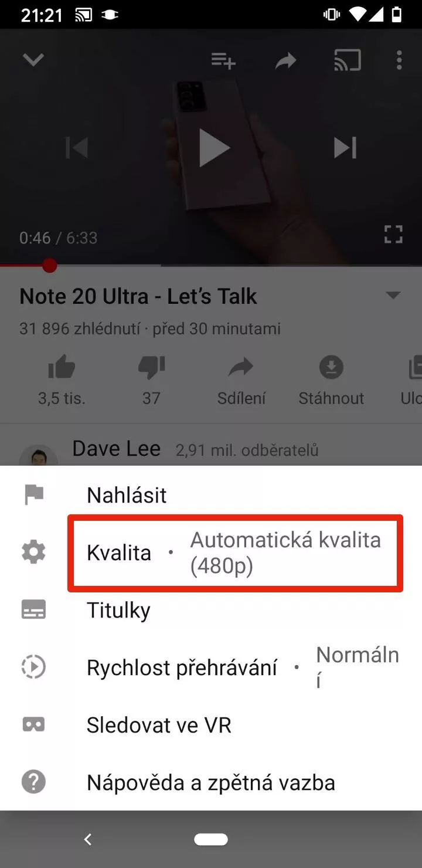Screen dimensions: 422x868
Task: Tap the Stáhnout download icon
Action: click(x=331, y=368)
